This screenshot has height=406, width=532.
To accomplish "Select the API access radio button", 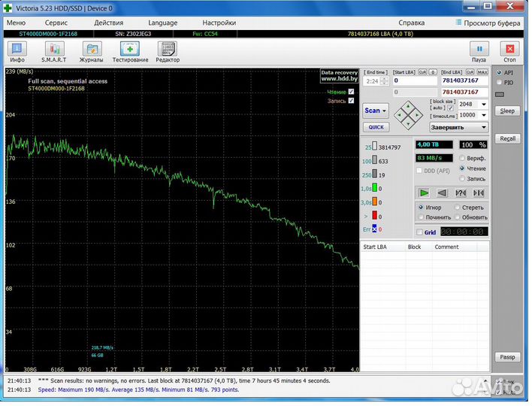I will pos(499,72).
